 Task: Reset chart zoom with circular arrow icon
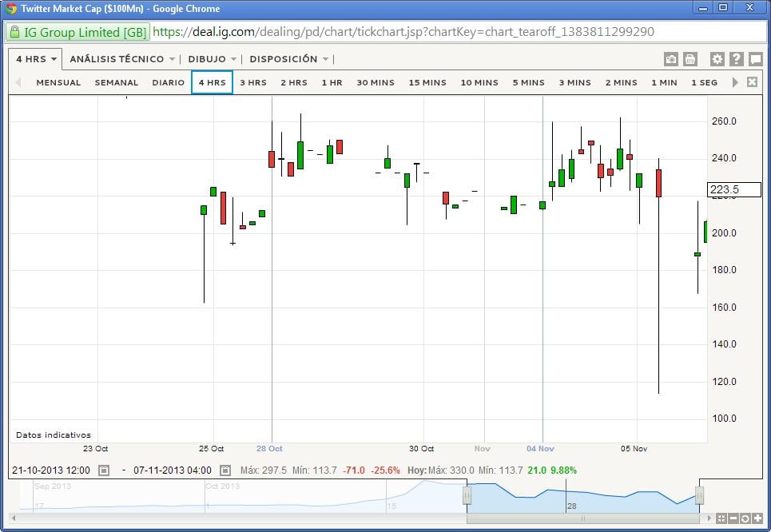tap(745, 518)
